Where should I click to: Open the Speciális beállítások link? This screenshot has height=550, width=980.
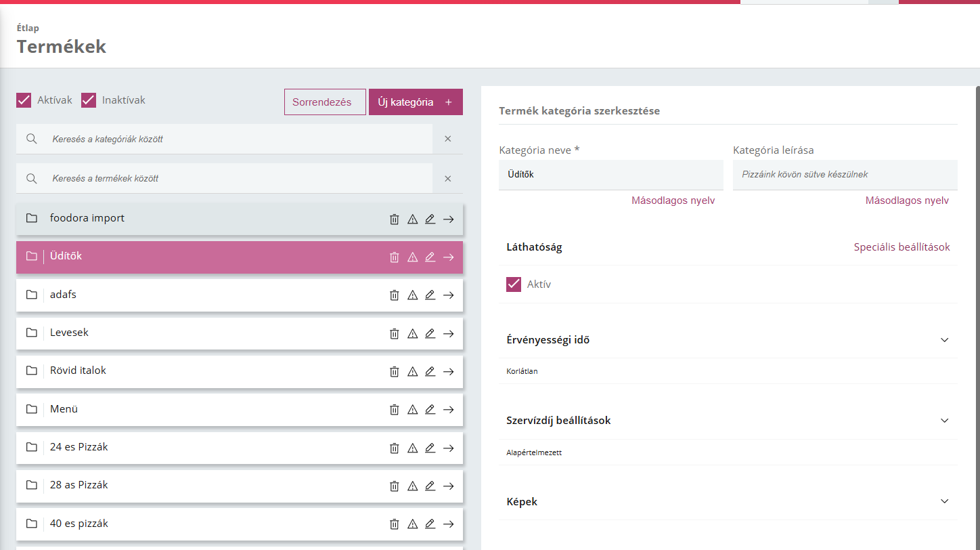(x=901, y=247)
